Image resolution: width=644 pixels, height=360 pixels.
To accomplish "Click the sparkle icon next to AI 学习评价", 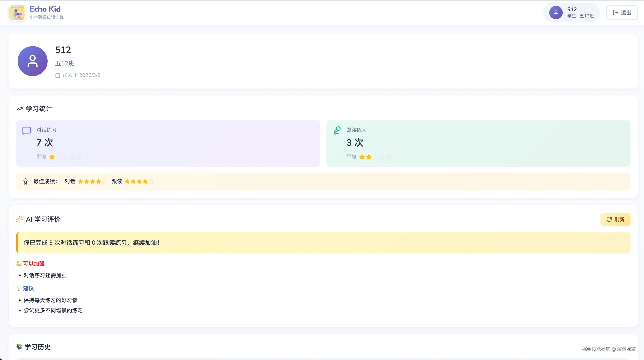I will [x=19, y=219].
